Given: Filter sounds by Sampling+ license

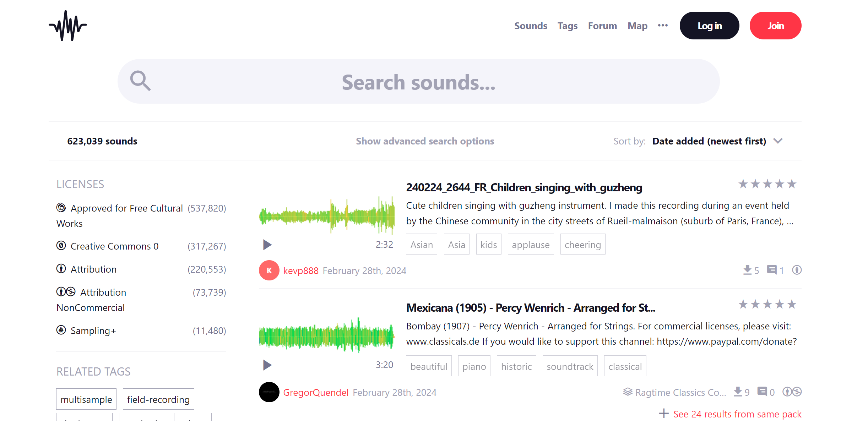Looking at the screenshot, I should [x=93, y=330].
